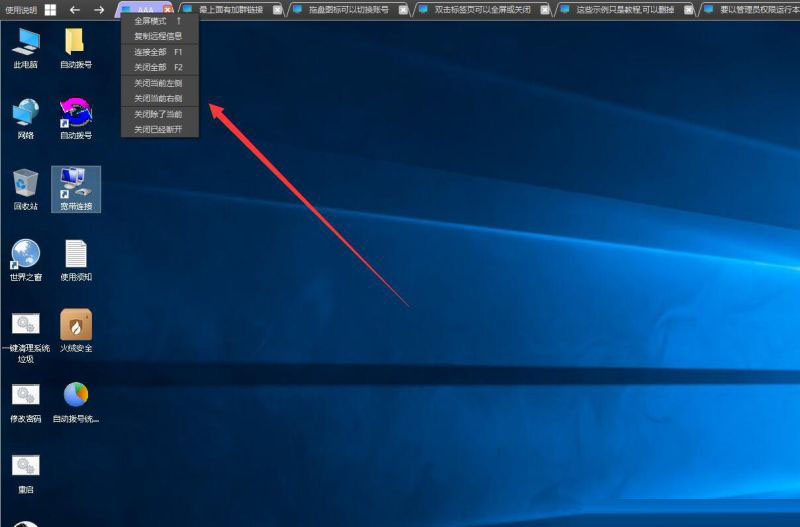Open the four-square grid icon in toolbar

[x=50, y=9]
